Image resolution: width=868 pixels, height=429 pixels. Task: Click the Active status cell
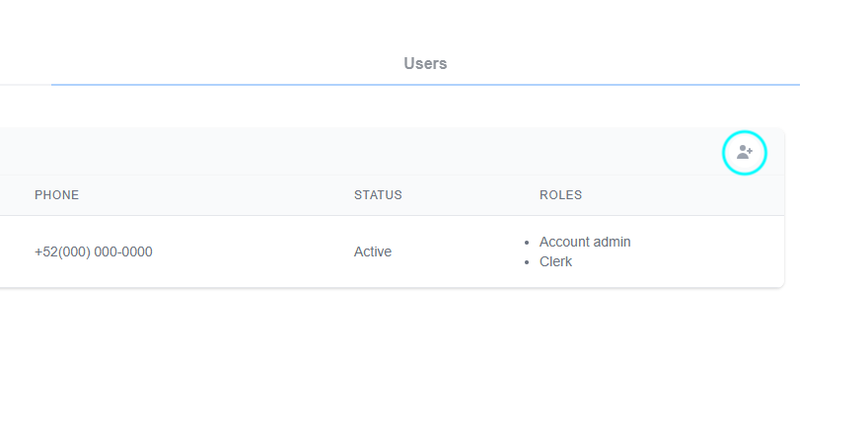[373, 251]
